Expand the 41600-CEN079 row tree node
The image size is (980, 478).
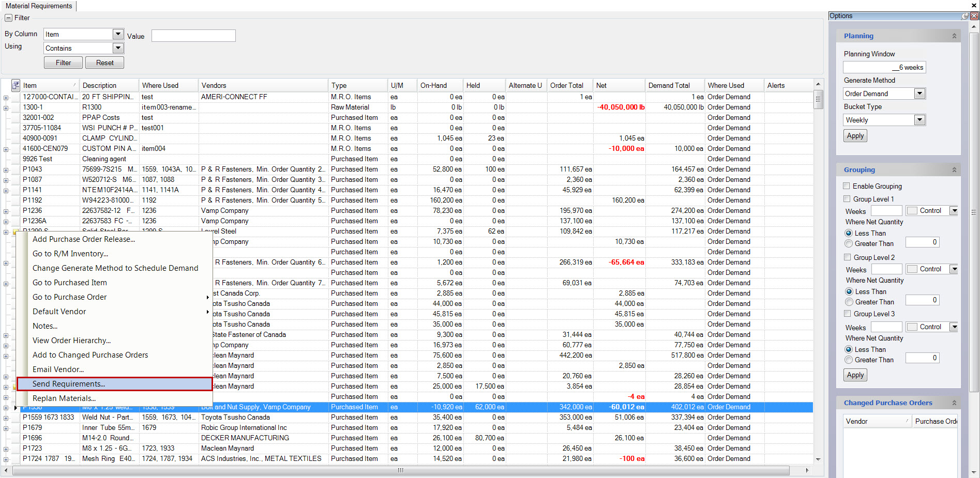(6, 149)
